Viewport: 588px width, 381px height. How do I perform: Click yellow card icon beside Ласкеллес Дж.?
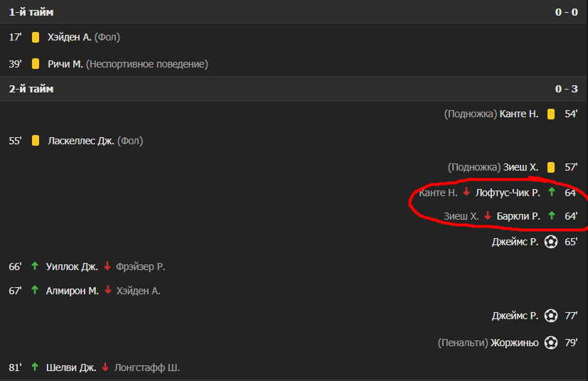click(x=35, y=141)
